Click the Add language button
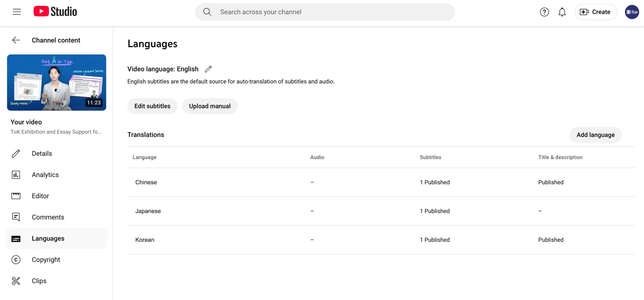 click(595, 135)
